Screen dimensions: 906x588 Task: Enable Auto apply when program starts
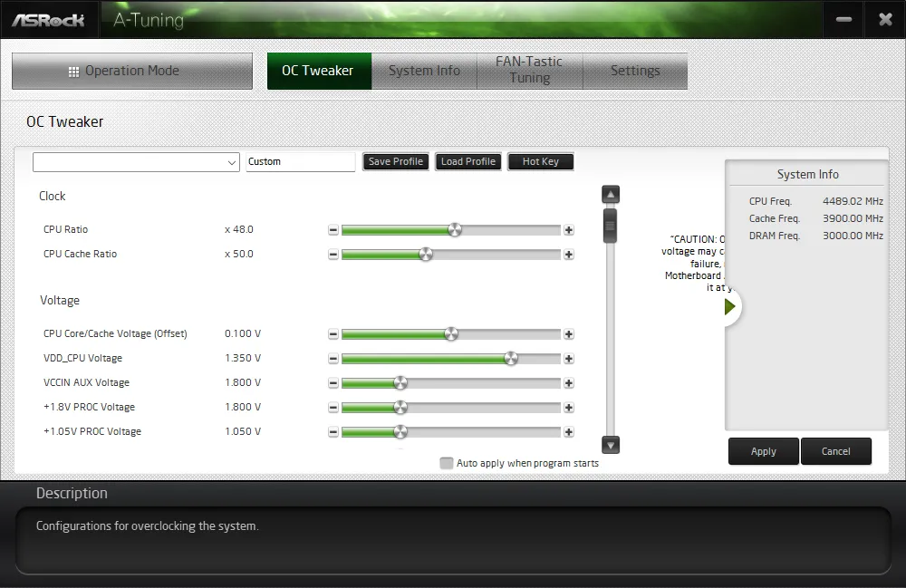tap(446, 463)
